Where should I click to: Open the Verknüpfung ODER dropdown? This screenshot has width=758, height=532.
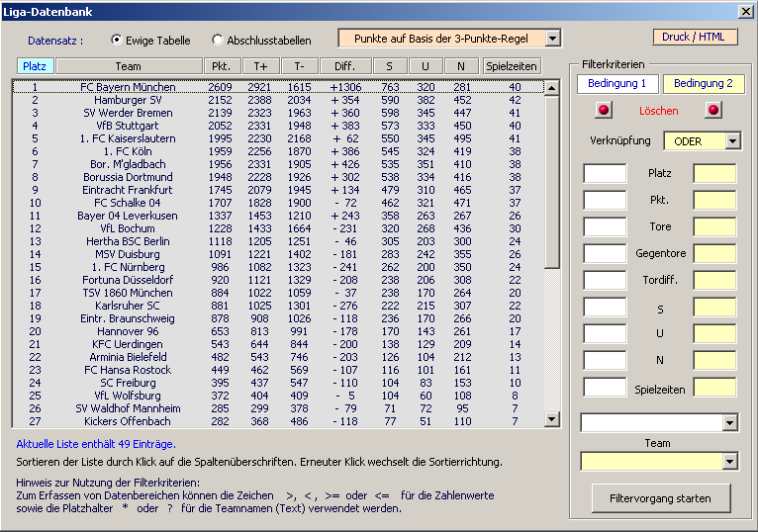(733, 141)
